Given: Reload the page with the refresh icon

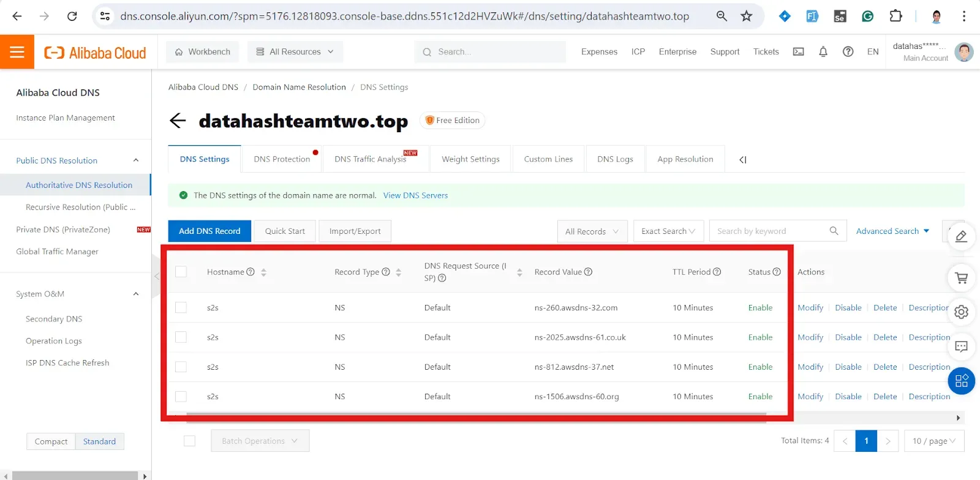Looking at the screenshot, I should click(x=72, y=17).
